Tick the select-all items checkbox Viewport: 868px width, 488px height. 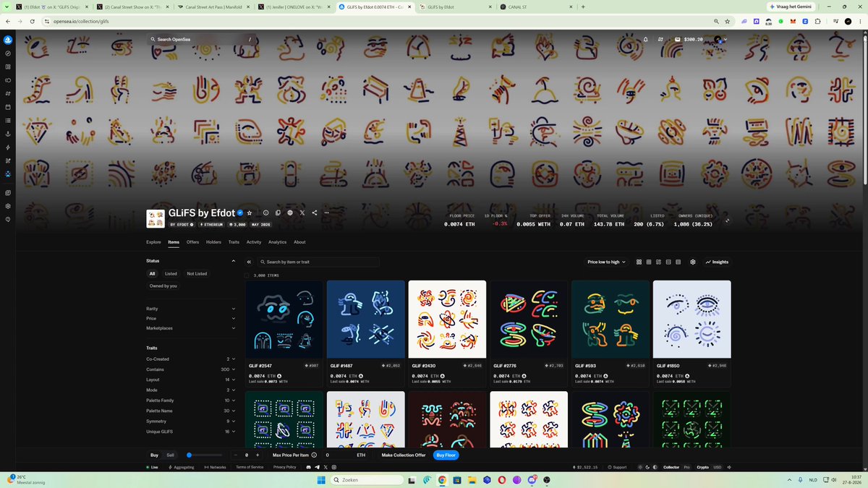(247, 275)
